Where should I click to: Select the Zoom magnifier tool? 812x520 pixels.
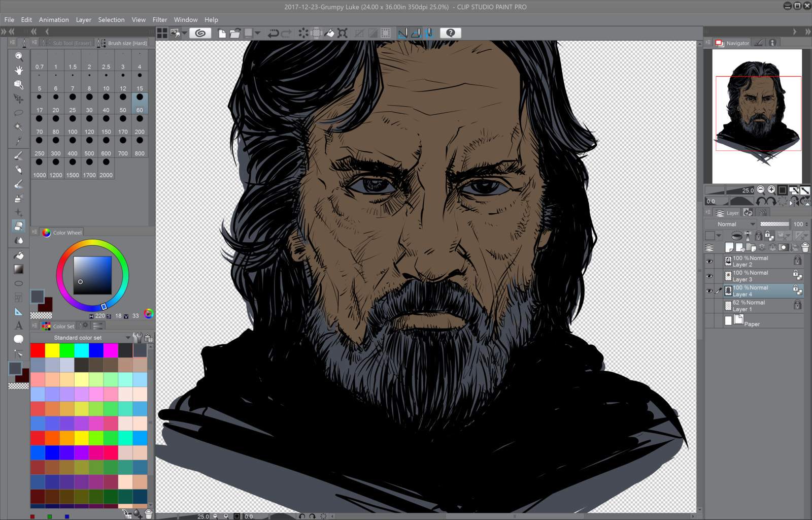click(x=19, y=56)
